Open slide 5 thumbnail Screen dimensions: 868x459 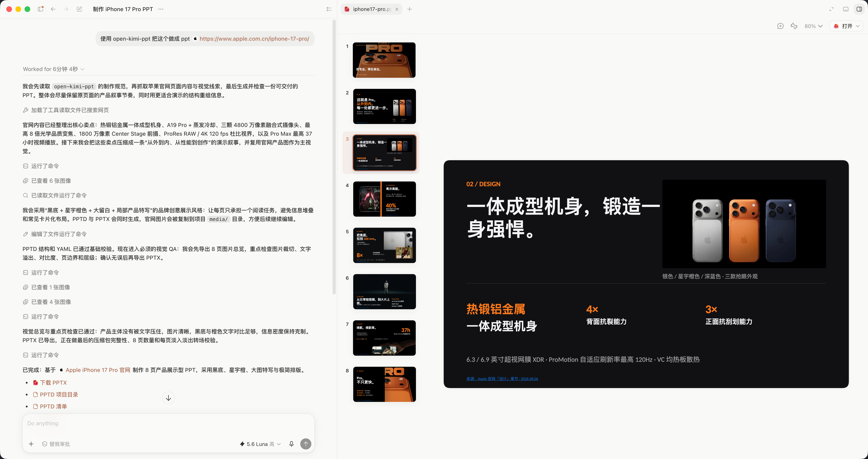384,245
